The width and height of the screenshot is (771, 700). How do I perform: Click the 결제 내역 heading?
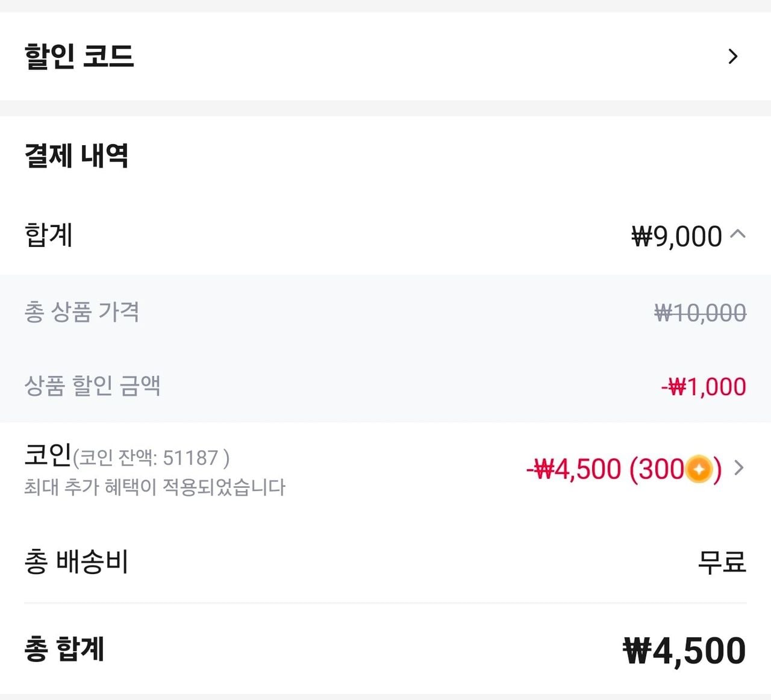[x=76, y=155]
